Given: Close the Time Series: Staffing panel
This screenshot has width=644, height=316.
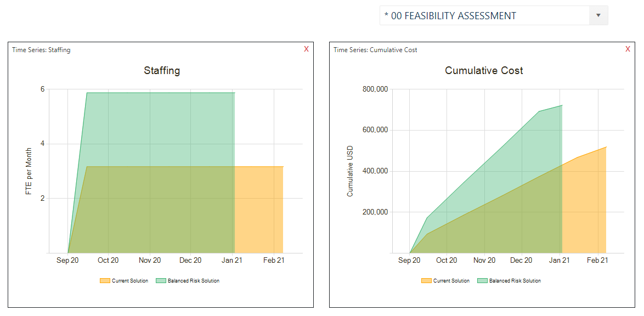Looking at the screenshot, I should point(306,49).
